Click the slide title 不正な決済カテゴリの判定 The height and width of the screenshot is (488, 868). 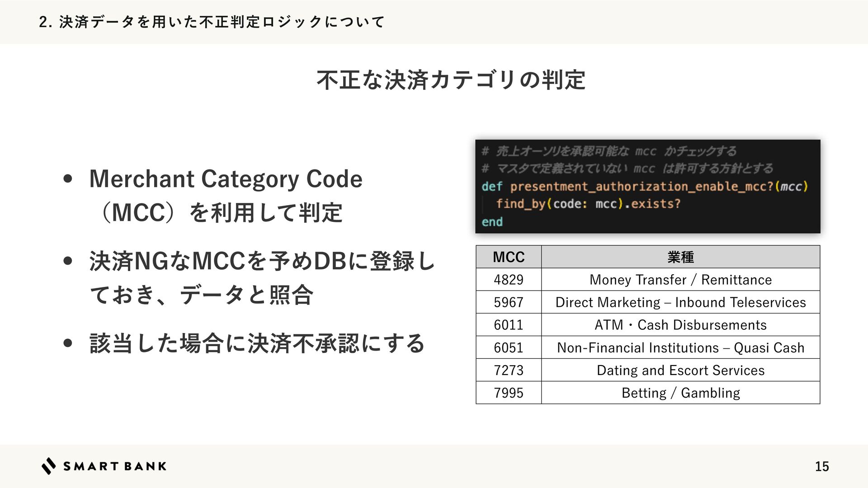point(451,80)
